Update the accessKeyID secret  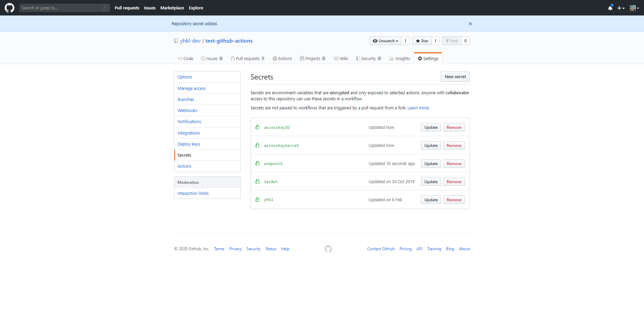431,127
